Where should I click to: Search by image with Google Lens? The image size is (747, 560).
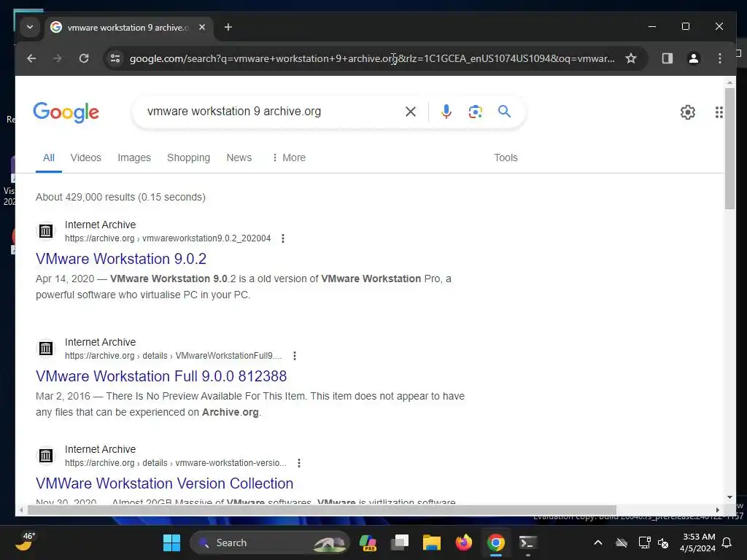point(475,112)
